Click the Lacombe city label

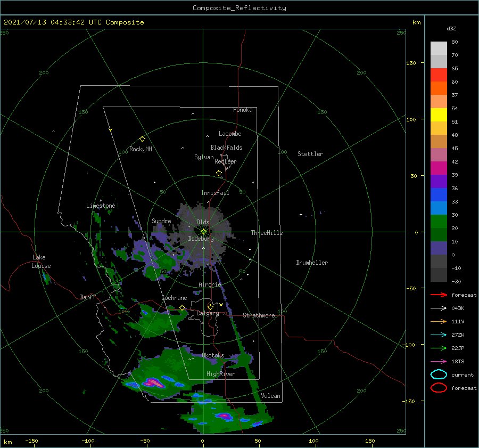coord(230,134)
